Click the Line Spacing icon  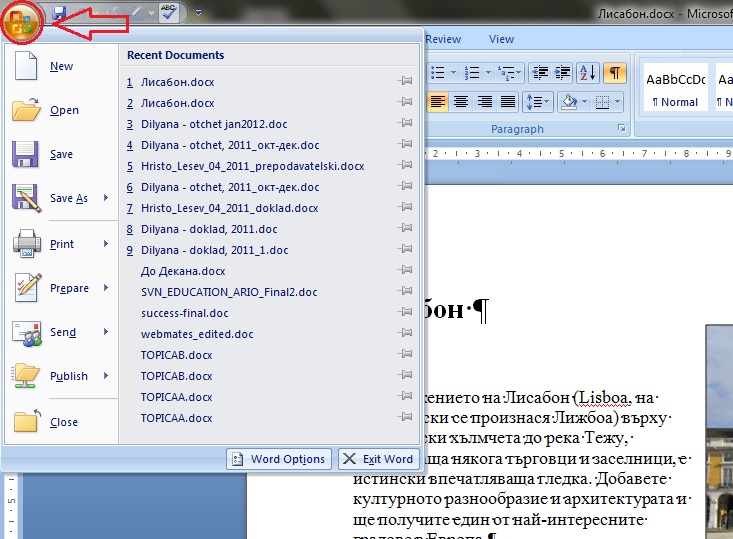click(538, 101)
